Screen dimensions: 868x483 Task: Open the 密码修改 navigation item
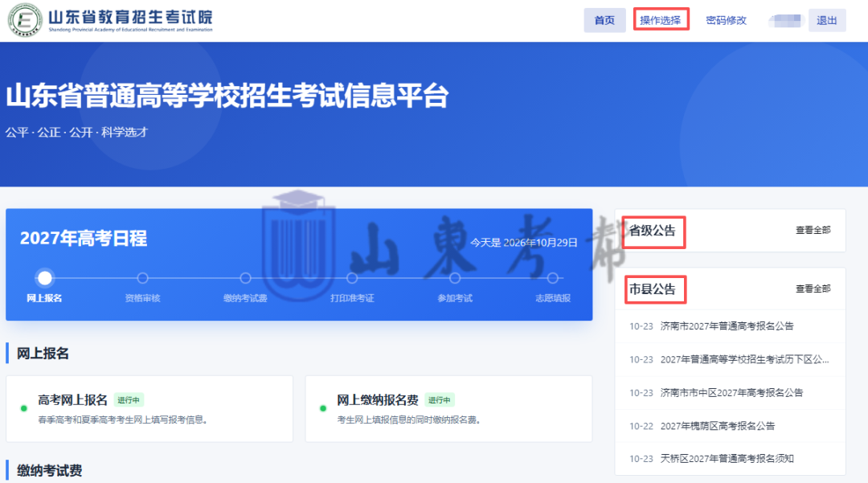pos(727,20)
